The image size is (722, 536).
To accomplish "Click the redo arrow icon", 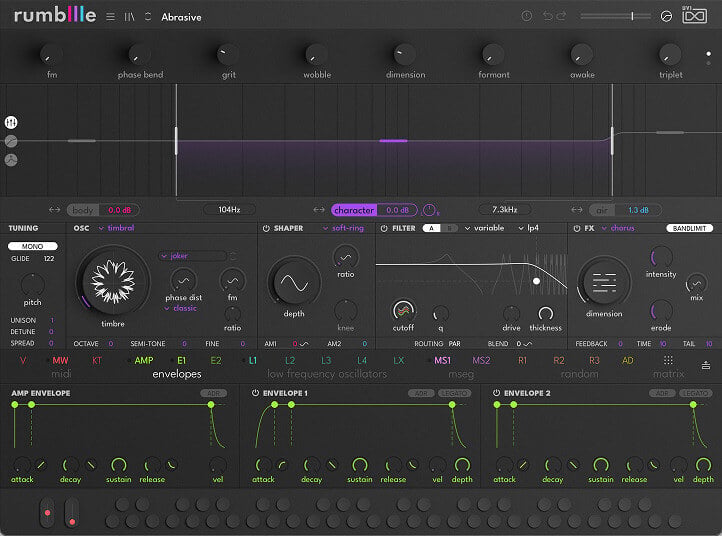I will click(560, 16).
